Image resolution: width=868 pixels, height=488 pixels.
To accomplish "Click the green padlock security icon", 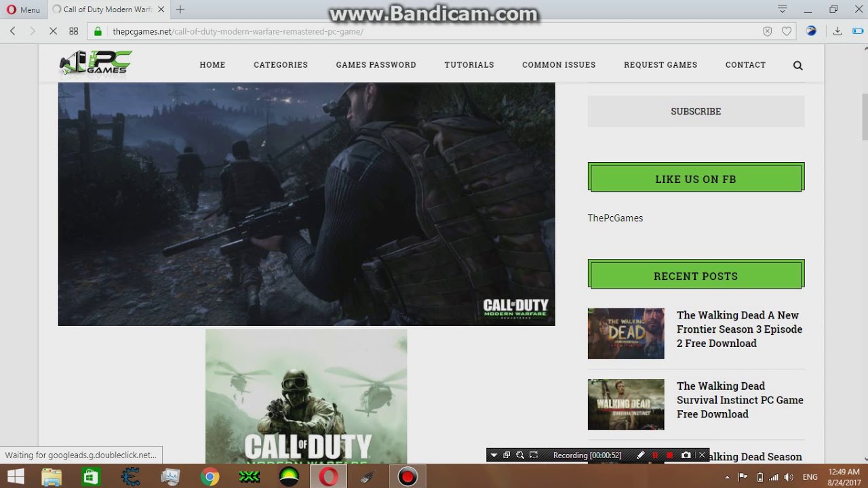I will click(98, 31).
